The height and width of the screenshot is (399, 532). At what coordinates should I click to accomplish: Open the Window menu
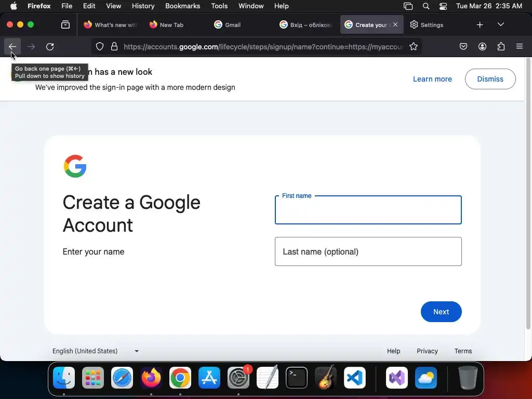pos(251,6)
